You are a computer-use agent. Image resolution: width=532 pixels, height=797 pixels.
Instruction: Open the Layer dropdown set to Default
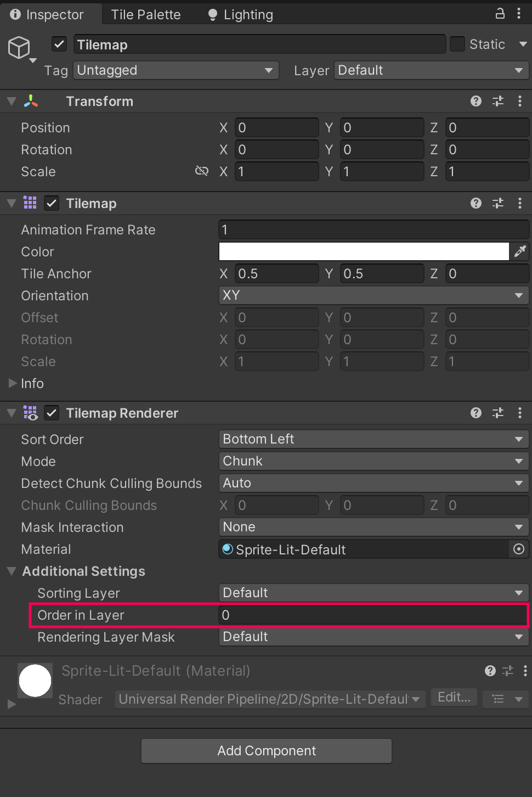tap(431, 70)
